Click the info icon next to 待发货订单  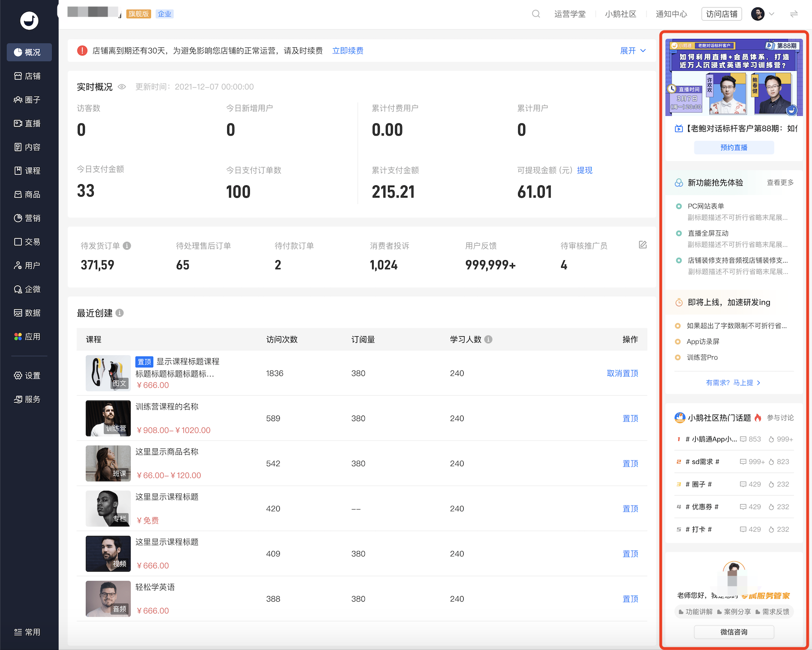click(127, 246)
